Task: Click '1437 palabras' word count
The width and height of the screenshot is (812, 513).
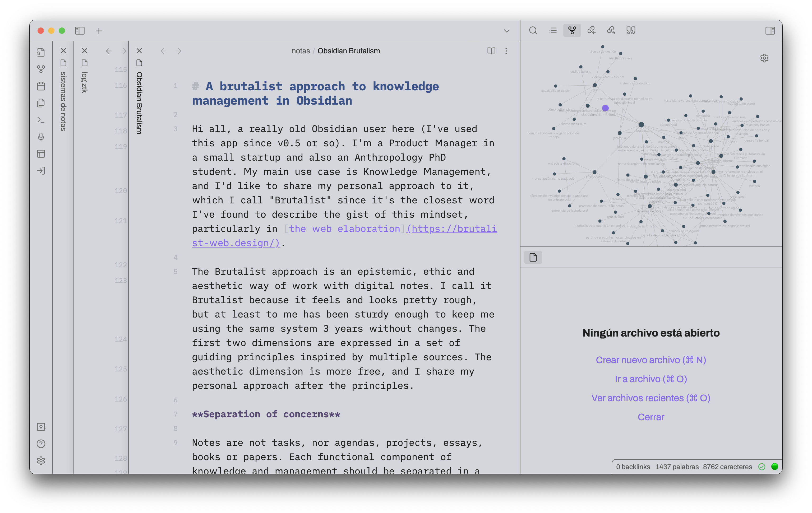Action: 677,467
